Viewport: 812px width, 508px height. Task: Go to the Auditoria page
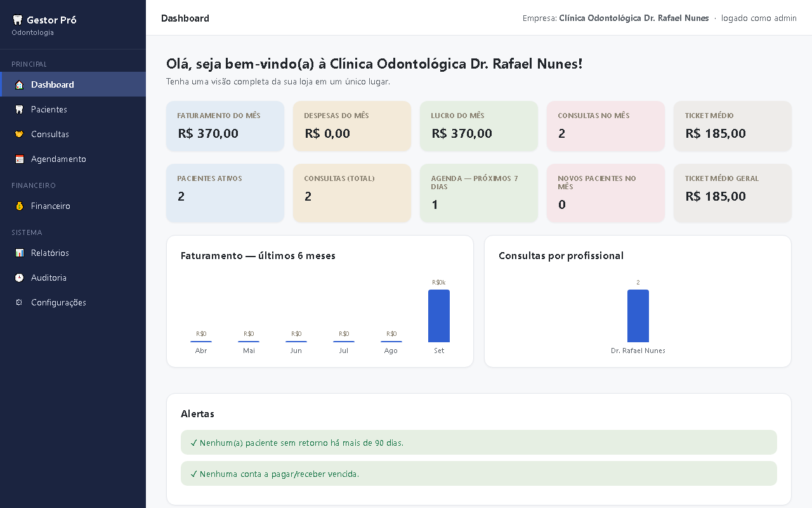point(73,277)
